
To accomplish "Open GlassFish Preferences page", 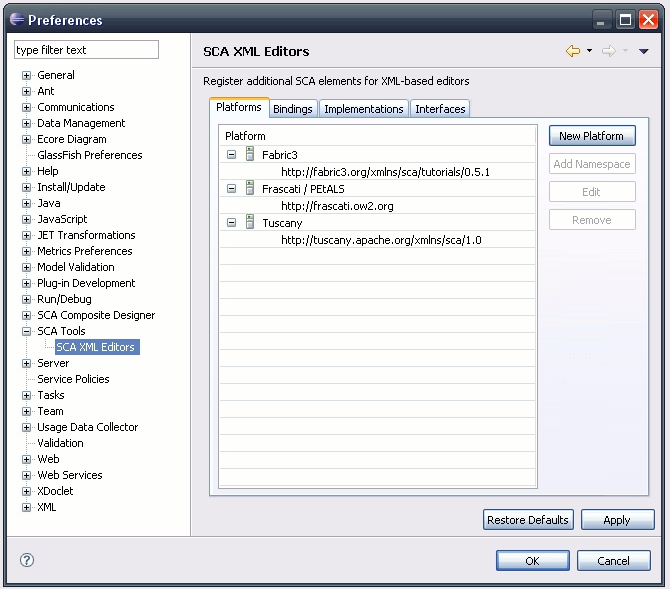I will point(90,155).
